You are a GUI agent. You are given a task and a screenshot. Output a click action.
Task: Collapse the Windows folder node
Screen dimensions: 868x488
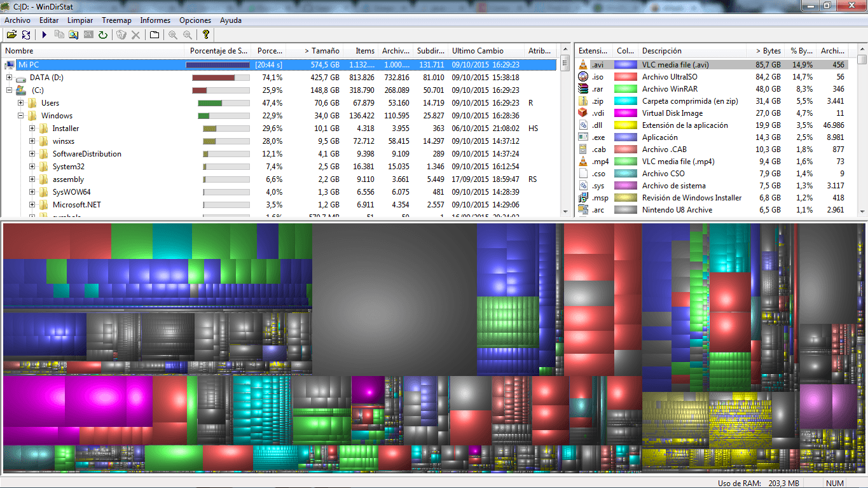coord(21,116)
